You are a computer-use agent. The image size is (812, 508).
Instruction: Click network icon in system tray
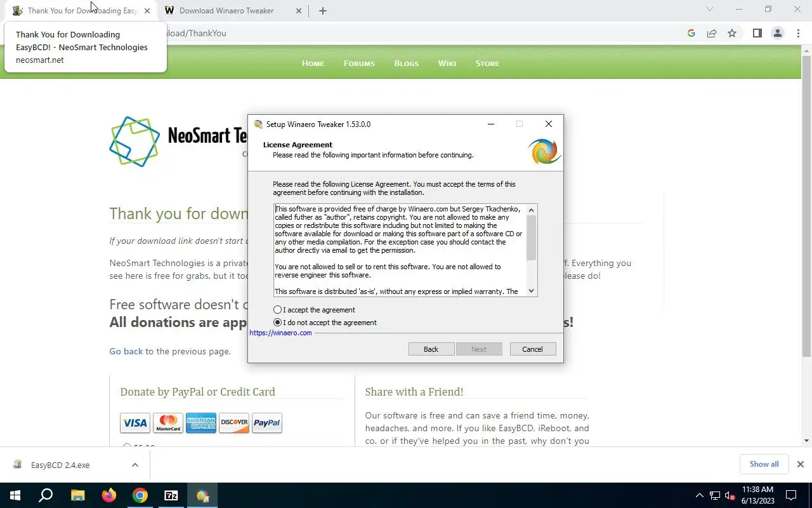coord(715,495)
